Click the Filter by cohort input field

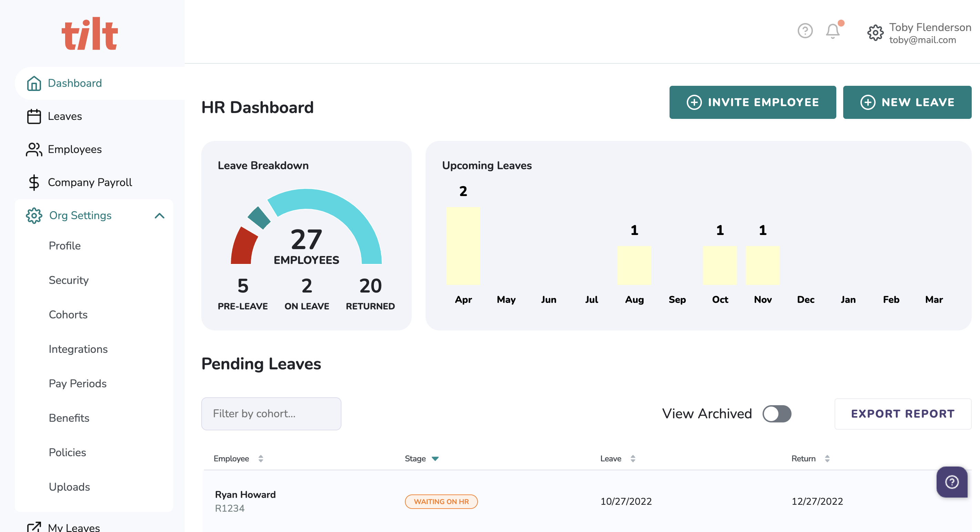(x=271, y=414)
